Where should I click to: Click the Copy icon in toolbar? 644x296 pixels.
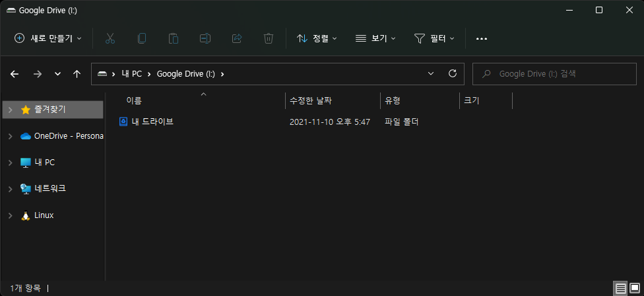pyautogui.click(x=142, y=38)
